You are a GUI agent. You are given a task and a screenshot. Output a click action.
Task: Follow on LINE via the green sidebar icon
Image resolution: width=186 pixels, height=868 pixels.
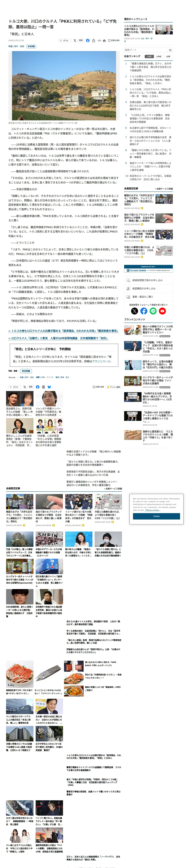[x=153, y=311]
